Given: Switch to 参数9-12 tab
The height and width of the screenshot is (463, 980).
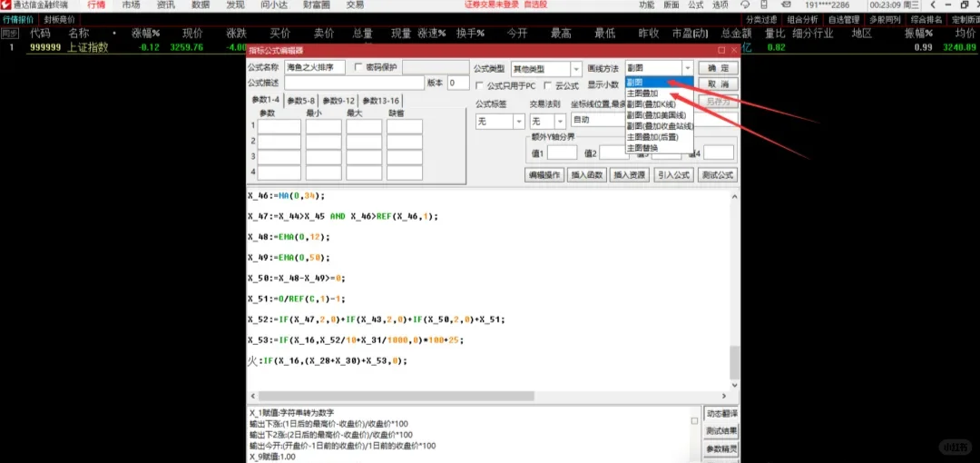Looking at the screenshot, I should click(x=338, y=100).
